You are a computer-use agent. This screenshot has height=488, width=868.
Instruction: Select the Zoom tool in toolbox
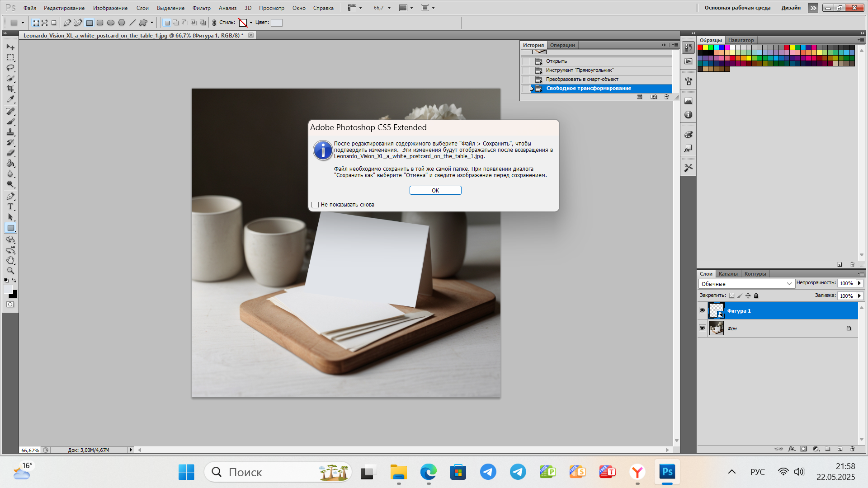click(10, 271)
